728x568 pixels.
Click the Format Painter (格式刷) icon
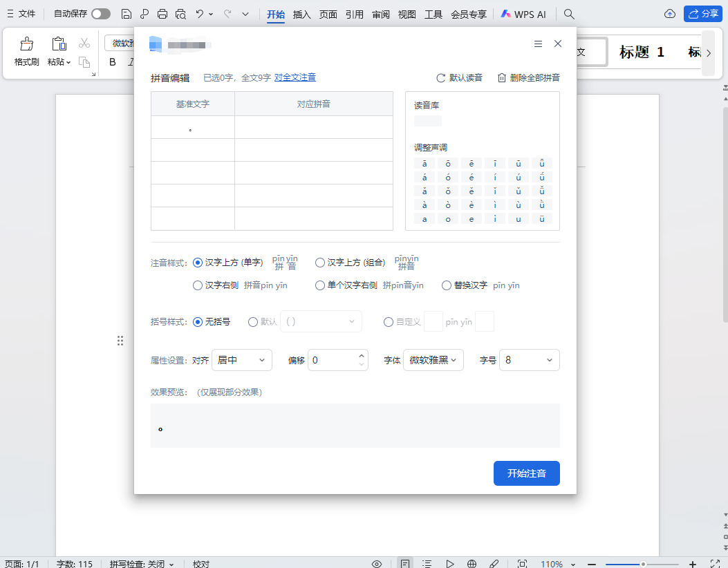click(x=26, y=44)
